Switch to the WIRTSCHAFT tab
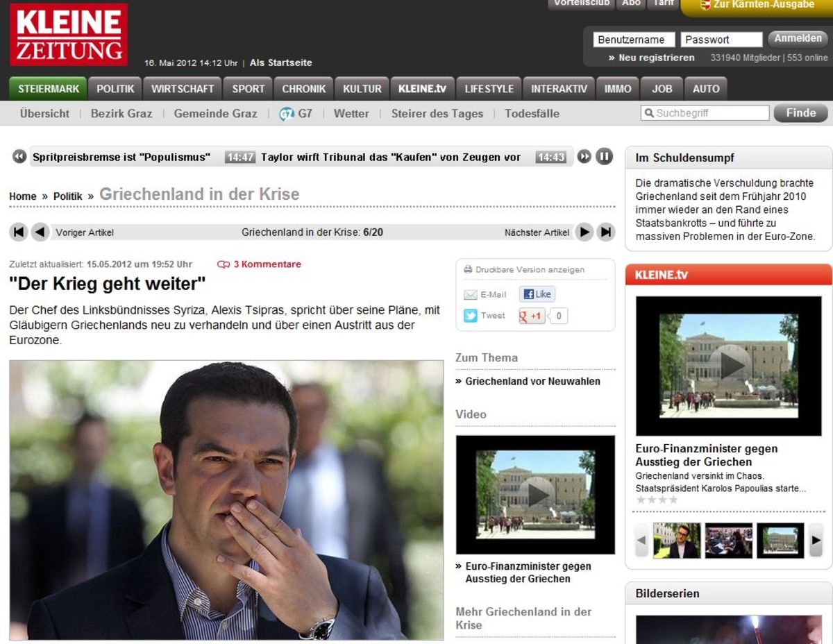This screenshot has width=833, height=644. pos(183,89)
